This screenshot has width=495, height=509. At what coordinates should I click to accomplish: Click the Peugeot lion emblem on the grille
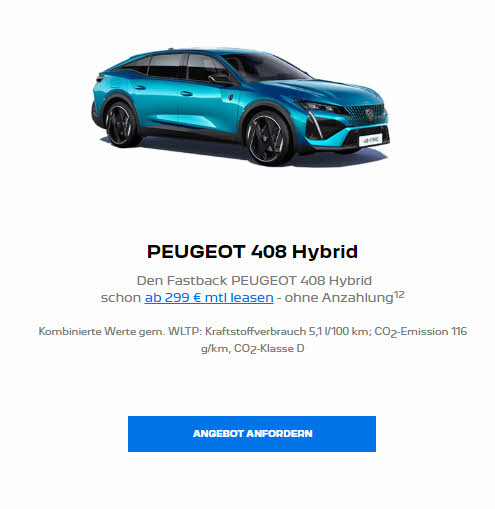click(370, 114)
